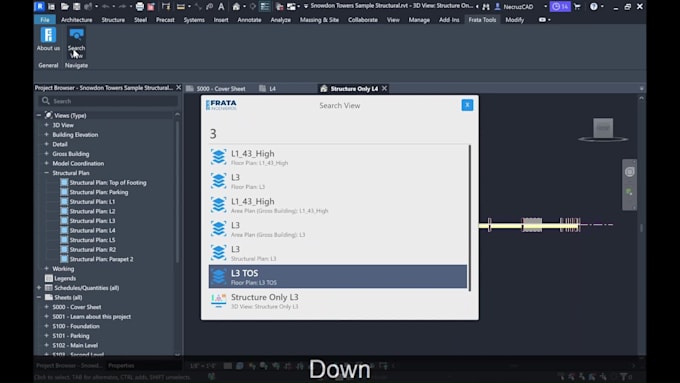The height and width of the screenshot is (383, 680).
Task: Collapse the Structural Plan tree node
Action: pos(46,173)
